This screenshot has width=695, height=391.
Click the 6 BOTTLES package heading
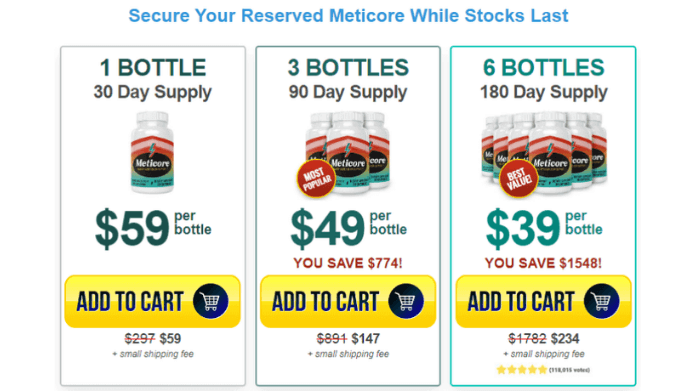point(543,68)
